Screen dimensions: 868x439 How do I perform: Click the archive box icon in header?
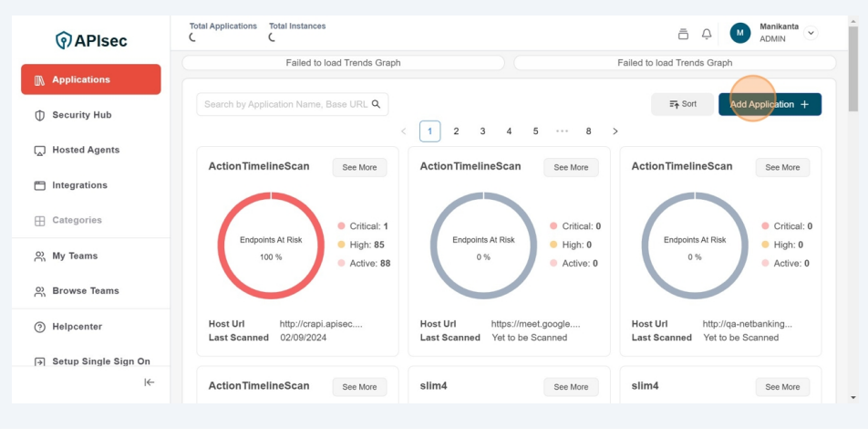683,34
